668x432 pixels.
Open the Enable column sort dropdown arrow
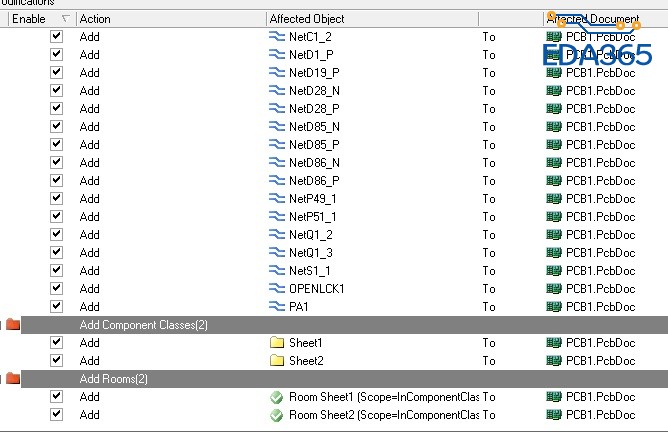point(66,18)
